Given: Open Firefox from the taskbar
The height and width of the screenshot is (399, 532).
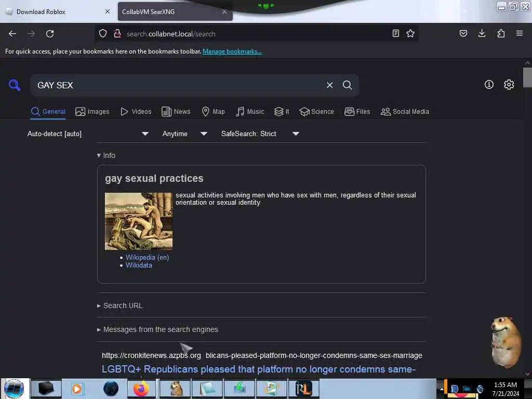Looking at the screenshot, I should click(x=141, y=389).
